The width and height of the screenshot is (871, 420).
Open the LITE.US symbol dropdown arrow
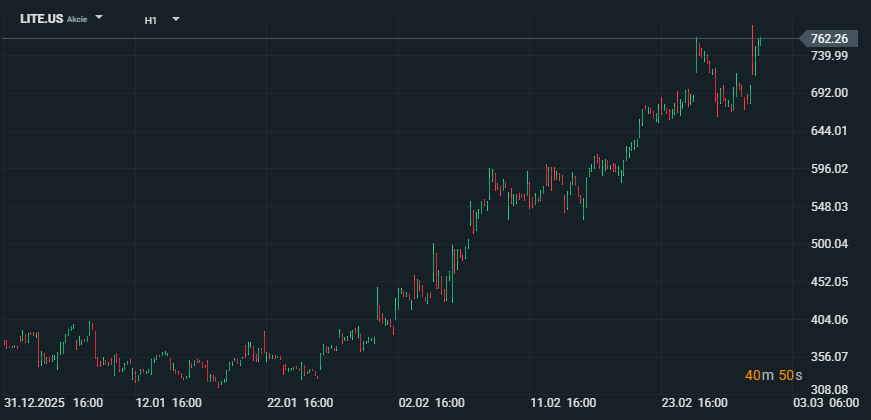tap(99, 18)
